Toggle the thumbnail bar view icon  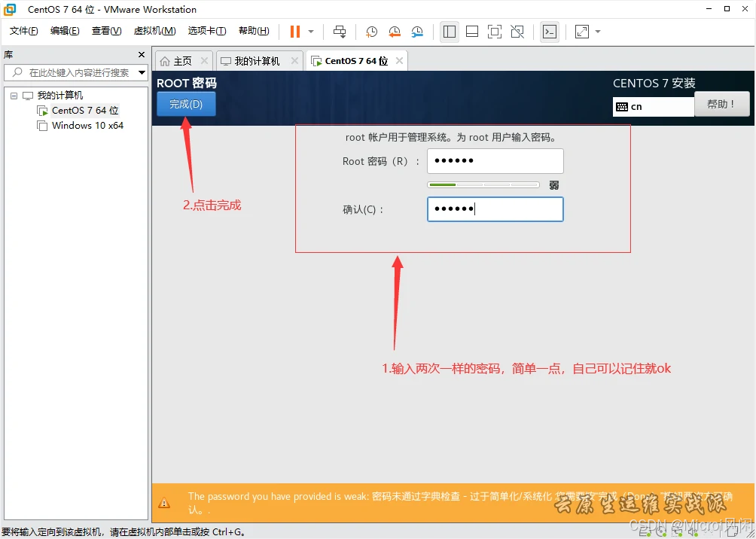click(x=472, y=32)
